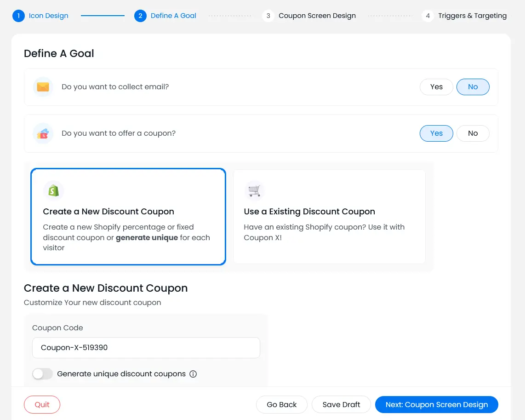525x420 pixels.
Task: Click the email envelope icon
Action: 43,87
